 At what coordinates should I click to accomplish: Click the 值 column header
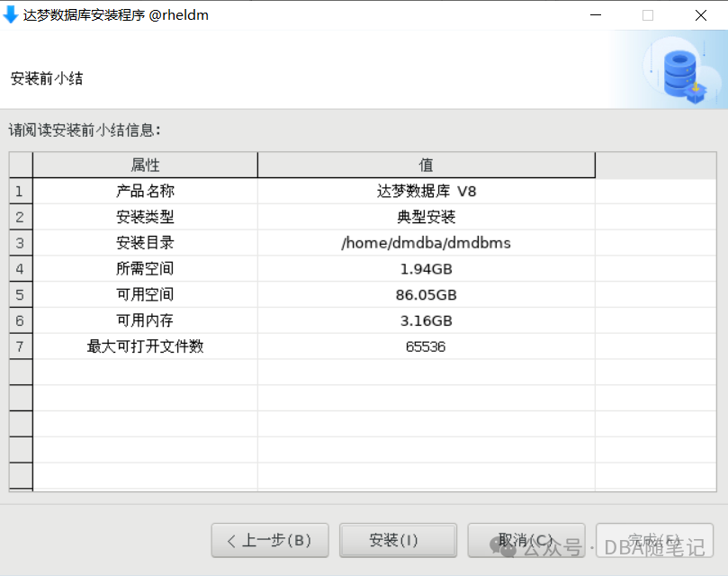click(426, 165)
